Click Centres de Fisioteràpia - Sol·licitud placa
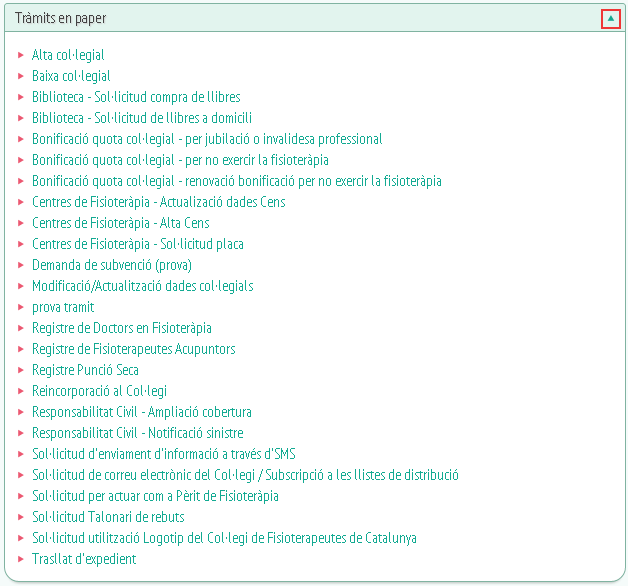 tap(138, 244)
